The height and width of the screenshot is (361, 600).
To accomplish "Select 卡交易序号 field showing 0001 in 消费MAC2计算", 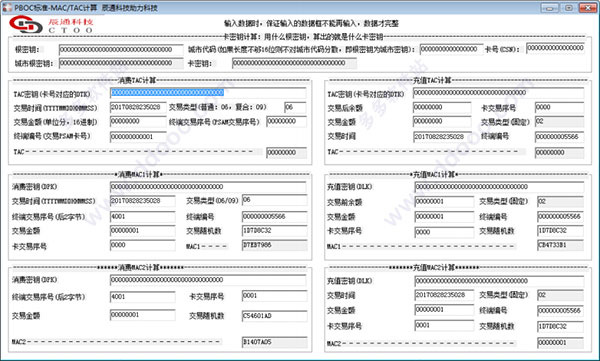I will 274,296.
